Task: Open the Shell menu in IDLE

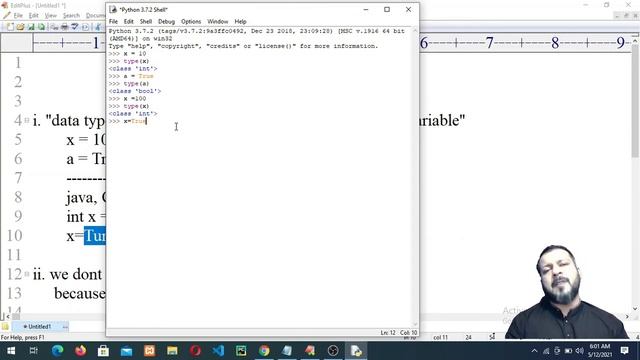Action: [x=146, y=21]
